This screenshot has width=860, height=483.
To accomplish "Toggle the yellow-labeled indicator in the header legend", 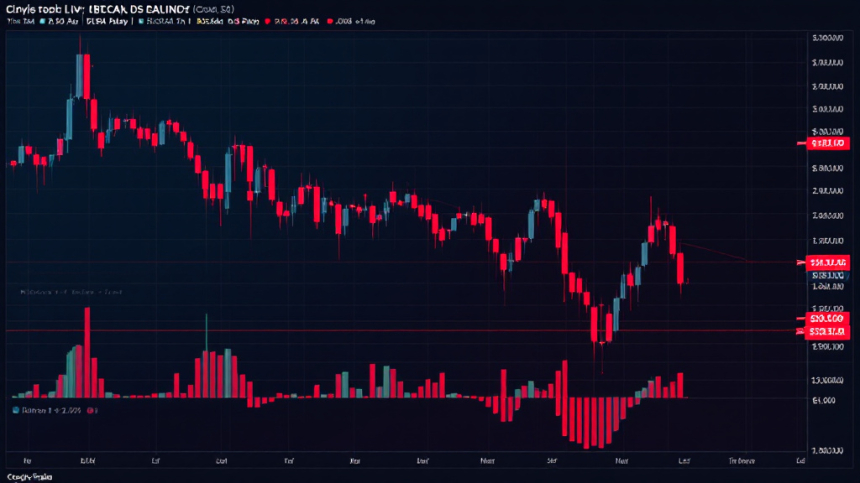I will (x=210, y=21).
